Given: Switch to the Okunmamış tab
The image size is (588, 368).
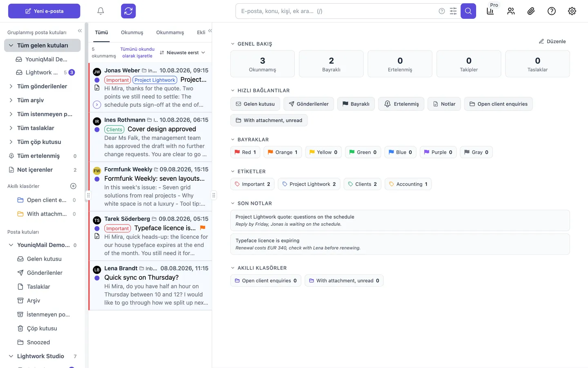Looking at the screenshot, I should [x=170, y=32].
